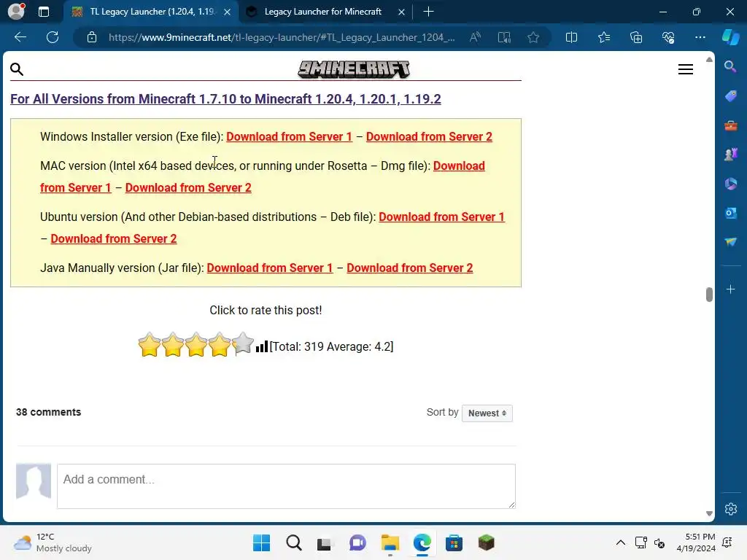Open Edge Settings and more menu
The image size is (747, 560).
click(700, 37)
